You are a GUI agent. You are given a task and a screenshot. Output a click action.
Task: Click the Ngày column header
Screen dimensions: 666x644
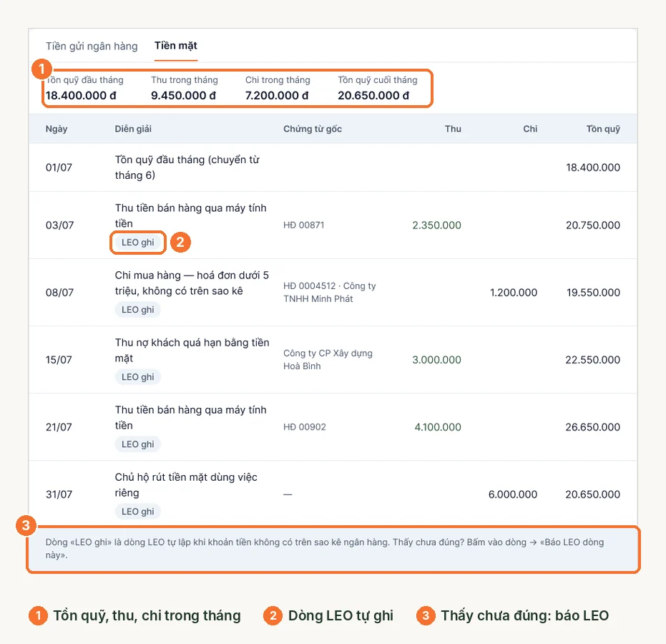click(57, 129)
